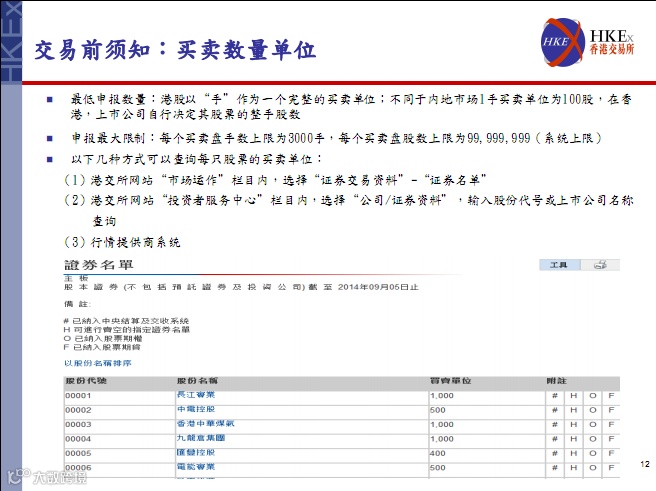Click the note line '# 已納入中央結算及交收系統'
The image size is (656, 491).
[126, 321]
